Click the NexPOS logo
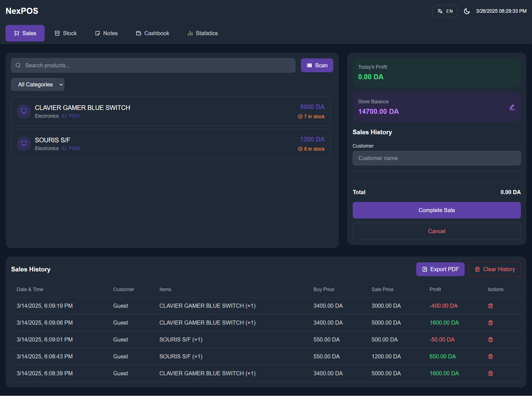 click(x=22, y=11)
